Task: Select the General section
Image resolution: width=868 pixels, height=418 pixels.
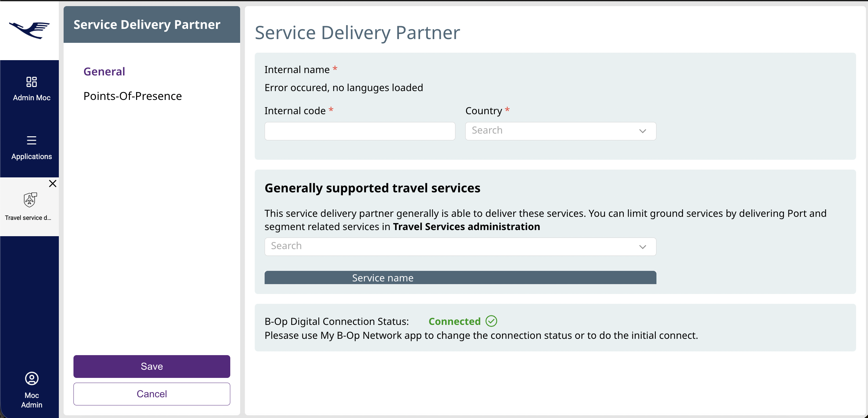Action: [x=104, y=71]
